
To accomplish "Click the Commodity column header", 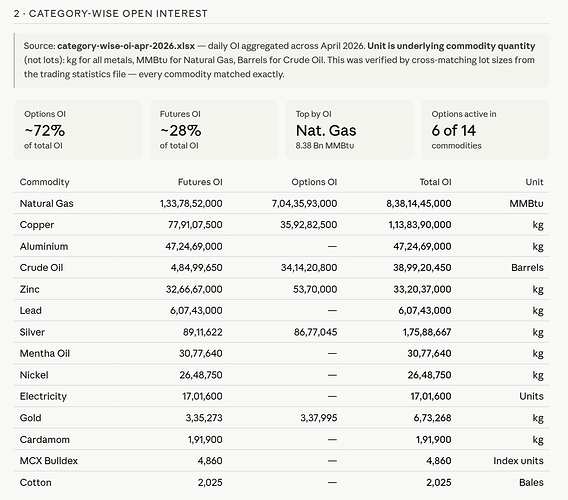I will (x=45, y=182).
